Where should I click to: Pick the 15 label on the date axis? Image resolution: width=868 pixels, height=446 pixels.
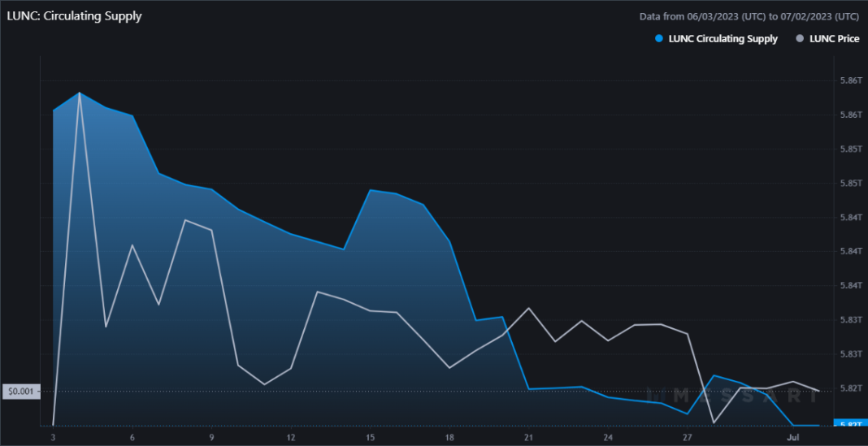pyautogui.click(x=371, y=437)
